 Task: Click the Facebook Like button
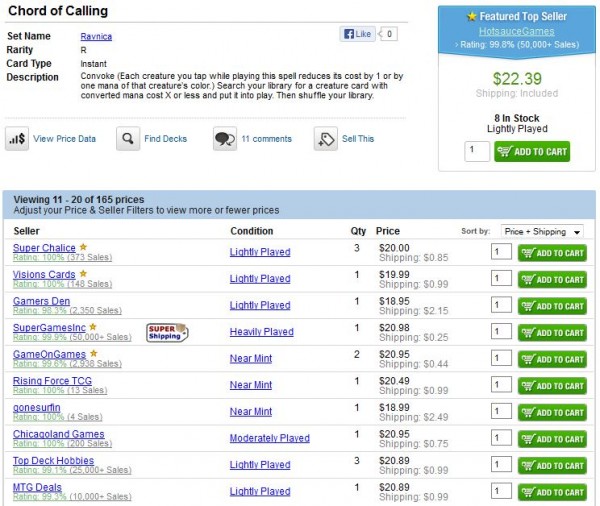coord(358,34)
